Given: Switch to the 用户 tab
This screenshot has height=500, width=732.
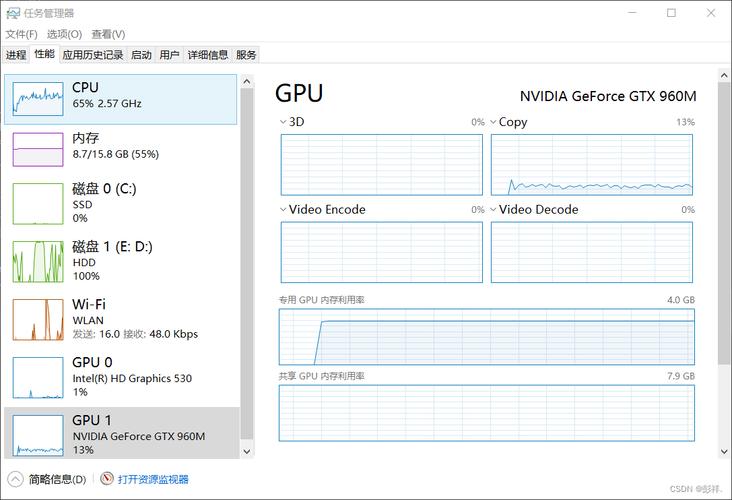Looking at the screenshot, I should tap(169, 55).
